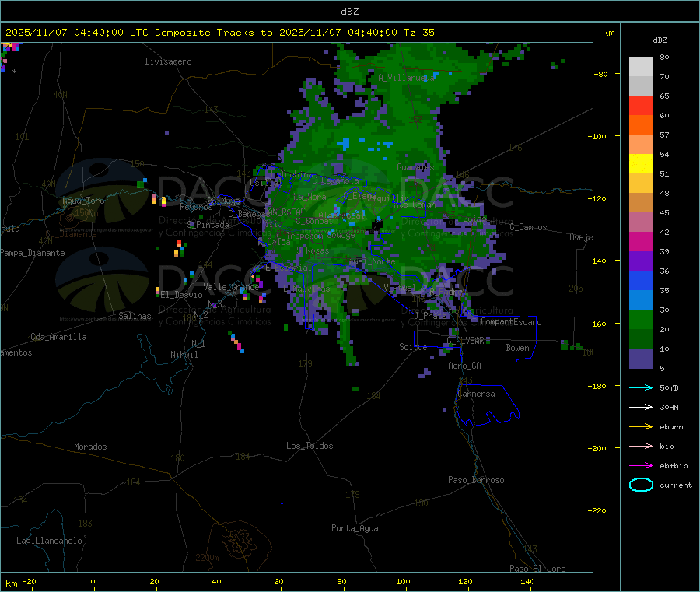
Task: Click the CompantEscard label
Action: tap(511, 322)
